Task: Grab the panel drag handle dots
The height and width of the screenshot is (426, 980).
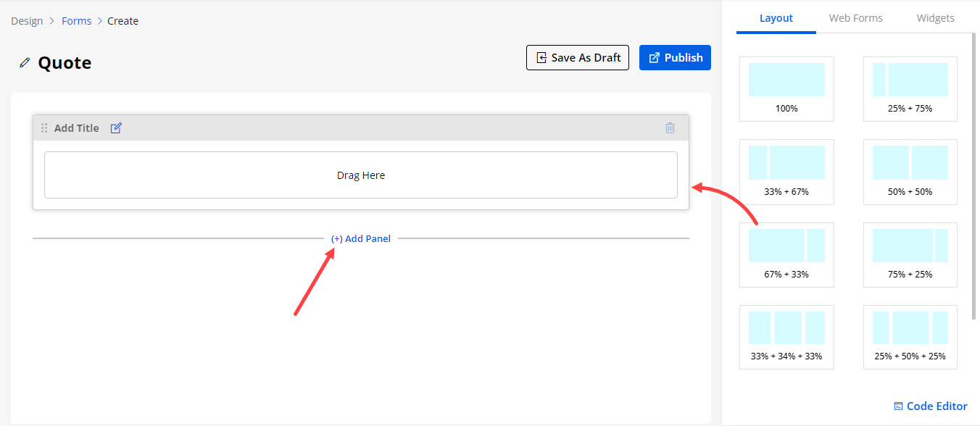Action: (44, 128)
